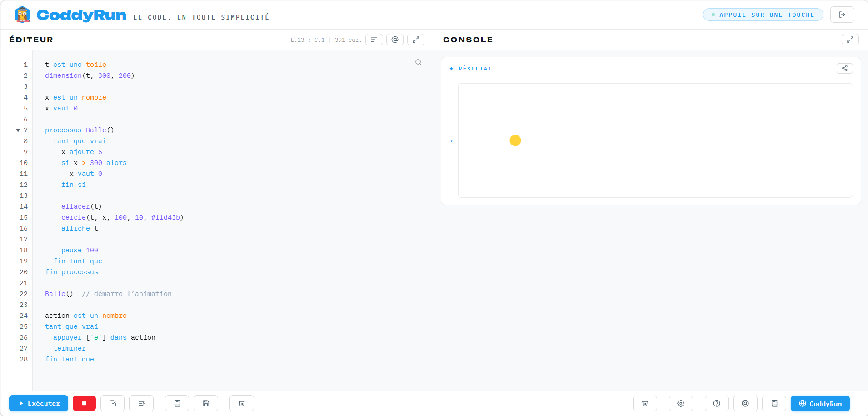868x416 pixels.
Task: Click the 'Appuie sur une touche' status pill
Action: tap(763, 15)
